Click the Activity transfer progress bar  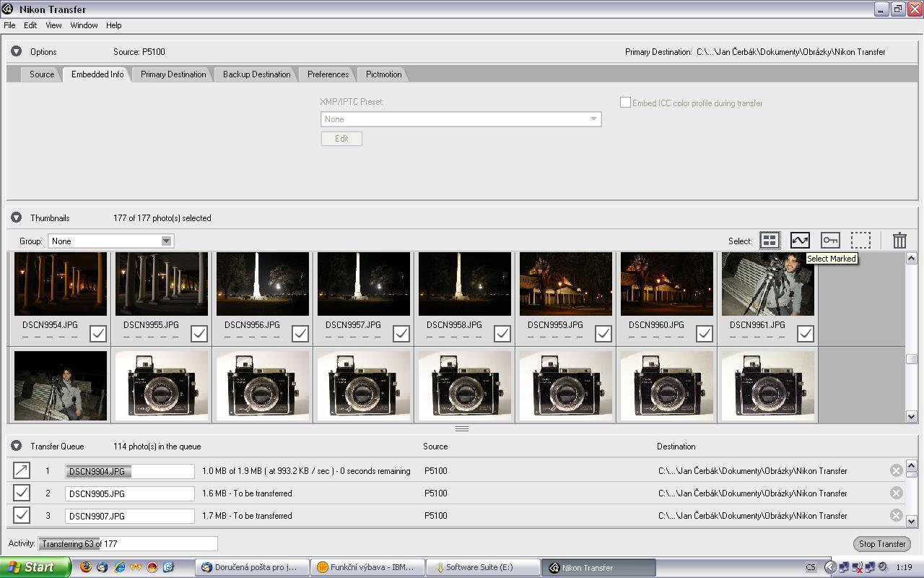[128, 543]
